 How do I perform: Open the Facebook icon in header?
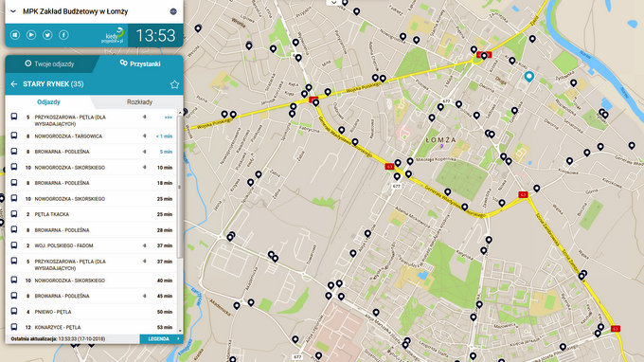[x=63, y=35]
